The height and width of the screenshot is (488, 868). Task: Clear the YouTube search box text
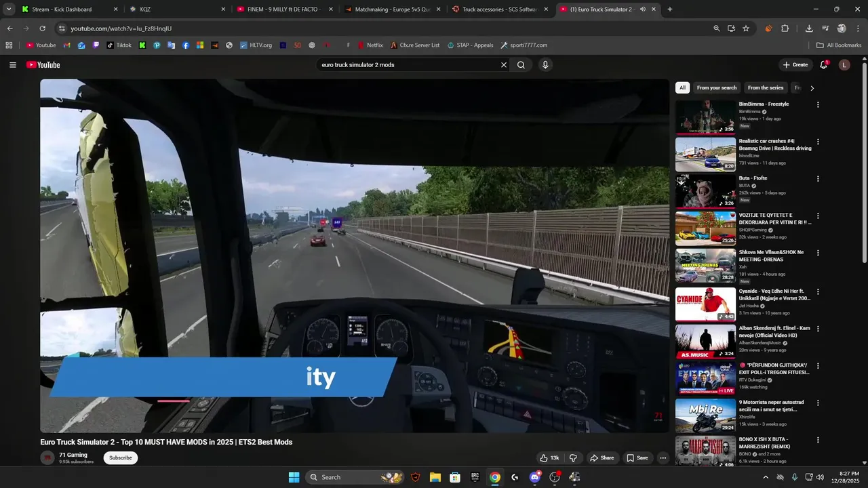[x=504, y=65]
